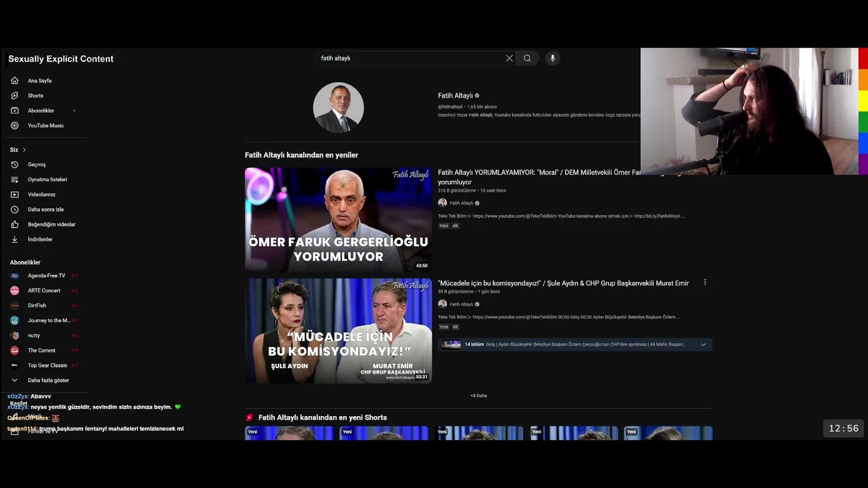
Task: Open Fatih Altaylı channel name link
Action: pyautogui.click(x=455, y=96)
